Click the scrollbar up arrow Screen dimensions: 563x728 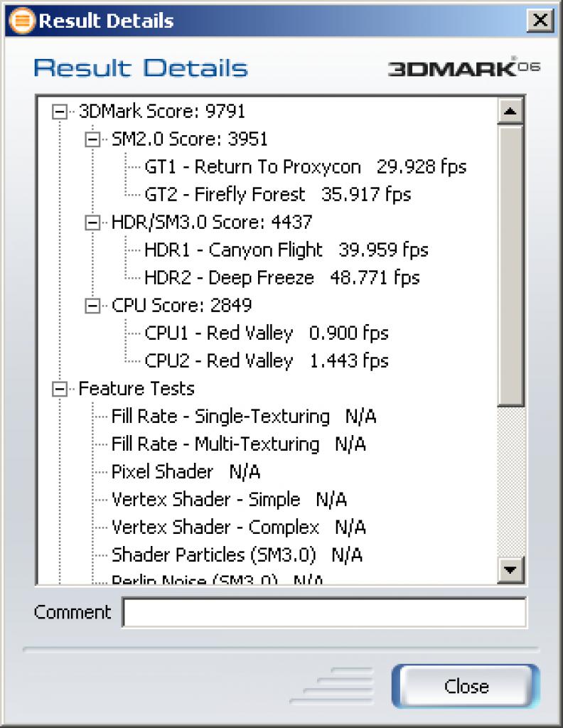click(510, 111)
